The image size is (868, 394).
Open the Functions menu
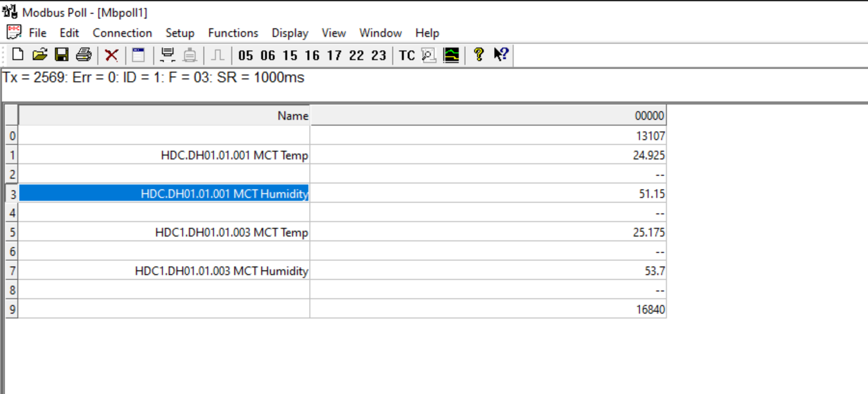click(x=233, y=33)
